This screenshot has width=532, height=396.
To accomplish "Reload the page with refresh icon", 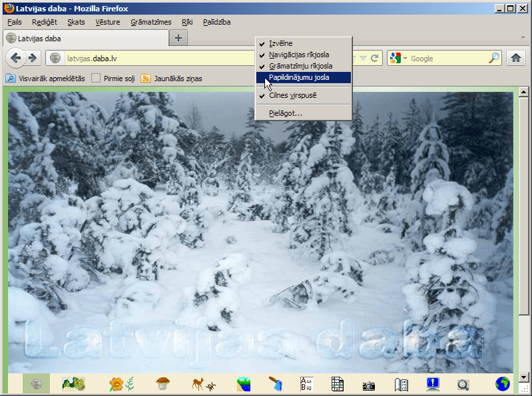I will coord(375,59).
